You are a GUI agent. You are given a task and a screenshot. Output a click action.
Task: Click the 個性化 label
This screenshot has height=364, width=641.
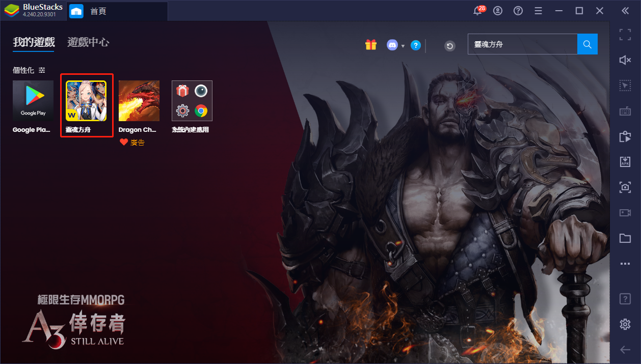pyautogui.click(x=23, y=70)
